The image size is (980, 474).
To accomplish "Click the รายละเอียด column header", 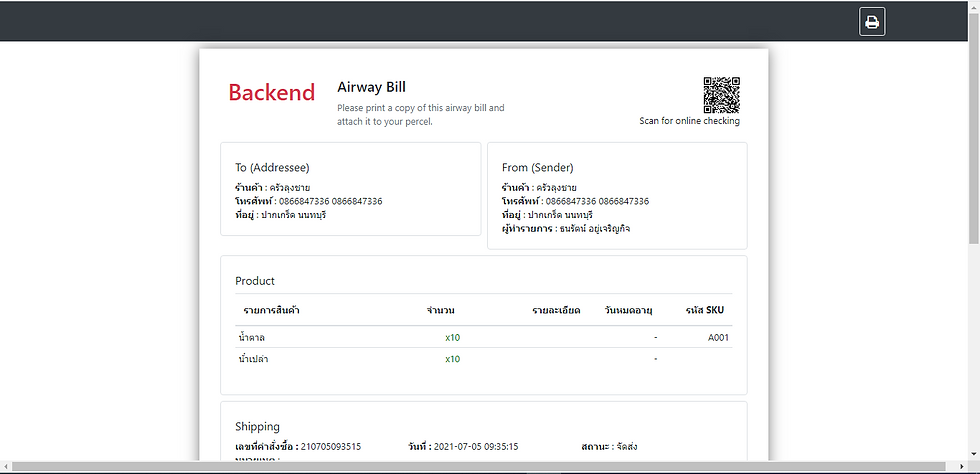I will click(556, 310).
